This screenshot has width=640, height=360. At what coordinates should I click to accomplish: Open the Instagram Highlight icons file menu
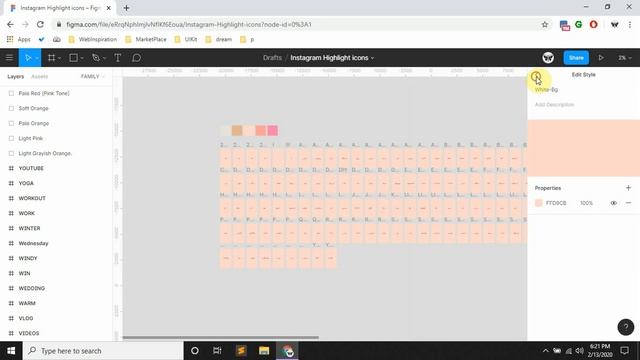pos(332,58)
